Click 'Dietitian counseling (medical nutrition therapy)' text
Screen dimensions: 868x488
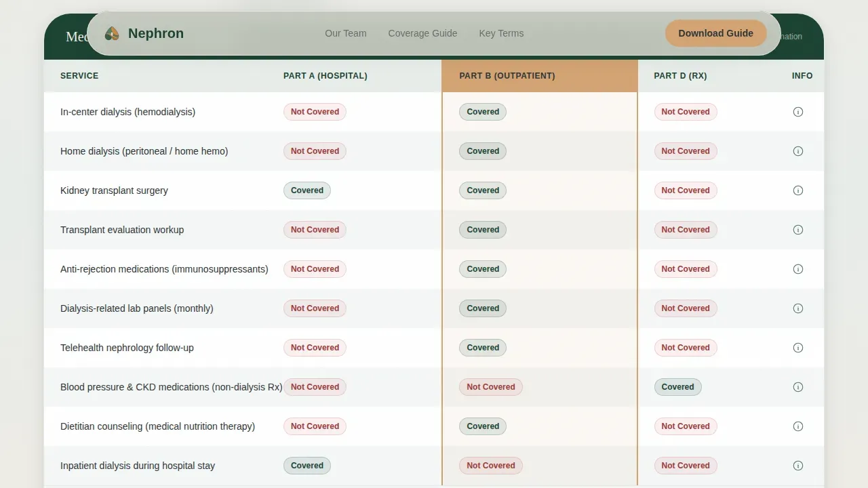pos(157,426)
